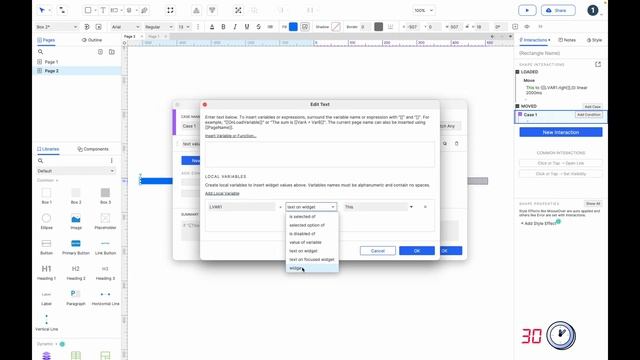Screen dimensions: 640x360
Task: Choose 'widget' option in dropdown list
Action: (x=312, y=268)
